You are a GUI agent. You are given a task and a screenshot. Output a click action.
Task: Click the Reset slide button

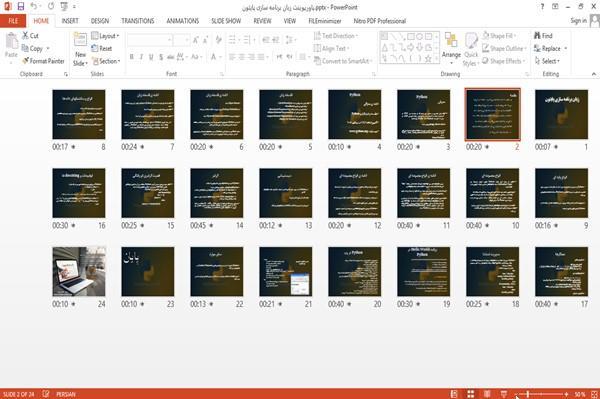tap(101, 48)
